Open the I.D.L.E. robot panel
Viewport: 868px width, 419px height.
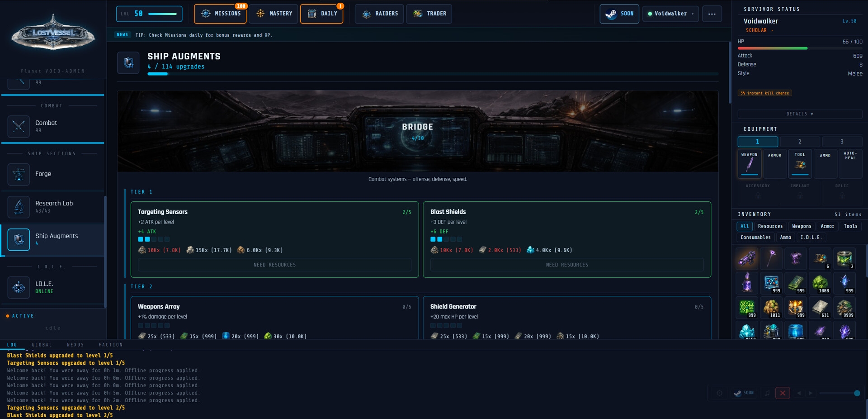19,287
